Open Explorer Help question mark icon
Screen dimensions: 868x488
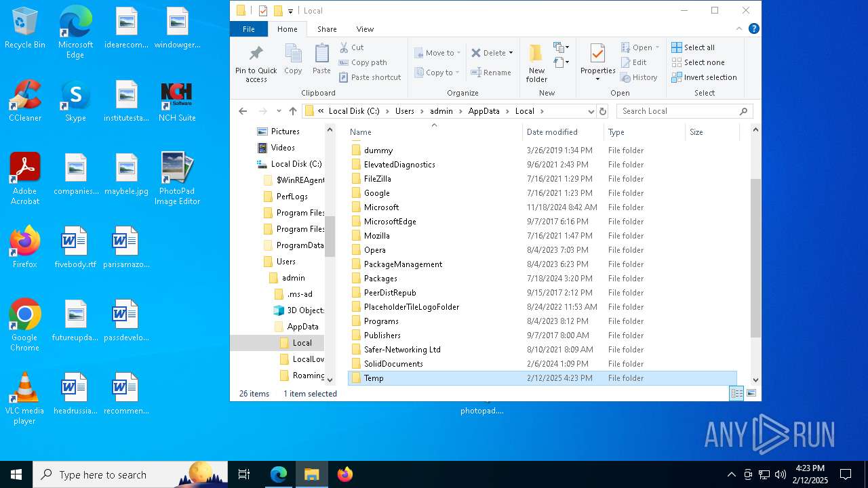(x=753, y=28)
